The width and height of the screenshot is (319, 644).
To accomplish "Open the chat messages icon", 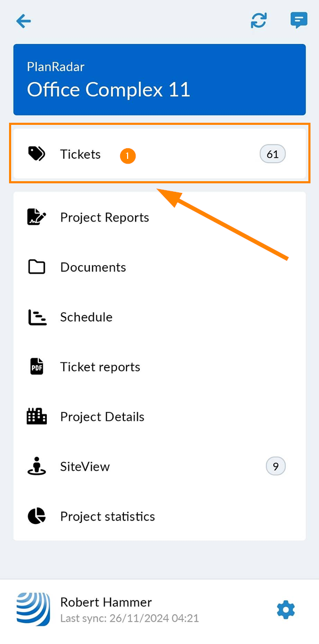I will click(299, 21).
